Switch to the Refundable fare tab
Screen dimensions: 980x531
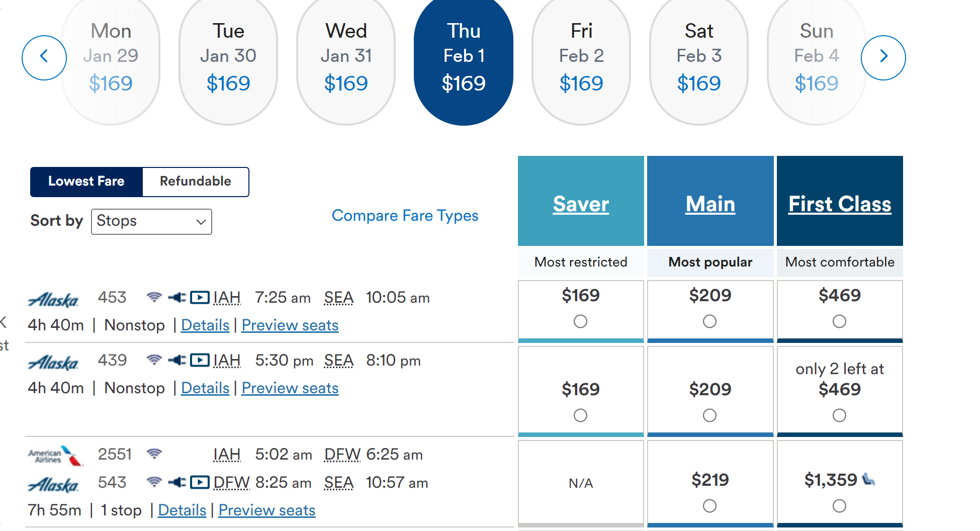coord(196,182)
